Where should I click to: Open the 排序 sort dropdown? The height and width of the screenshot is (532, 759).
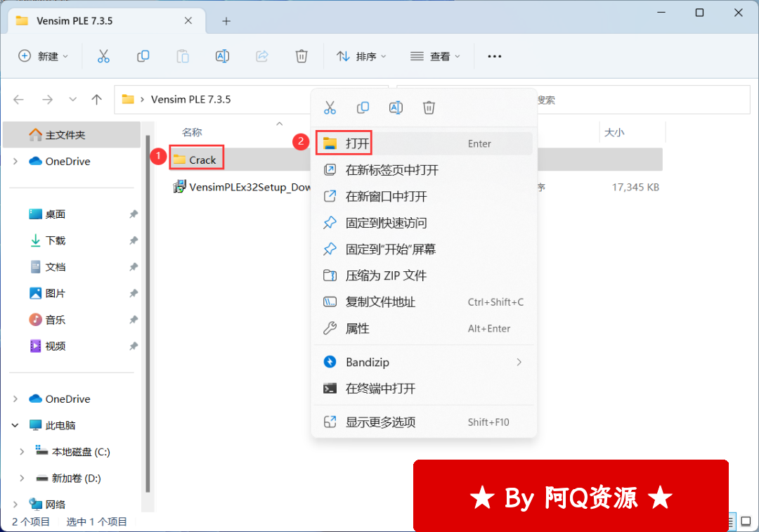pos(362,56)
